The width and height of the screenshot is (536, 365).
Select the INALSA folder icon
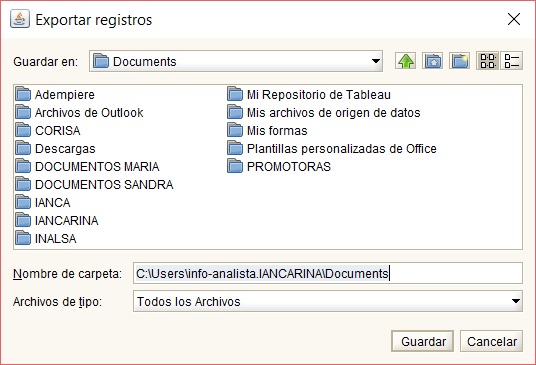[x=23, y=239]
